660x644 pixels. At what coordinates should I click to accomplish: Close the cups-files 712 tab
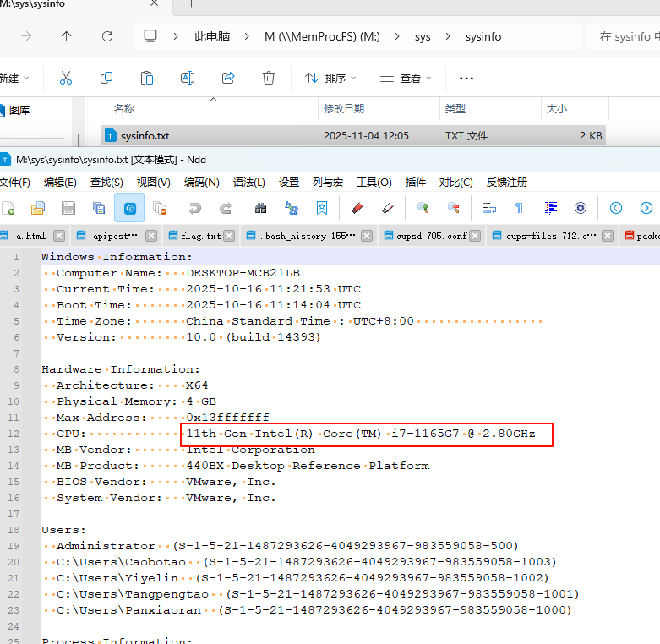pos(608,236)
